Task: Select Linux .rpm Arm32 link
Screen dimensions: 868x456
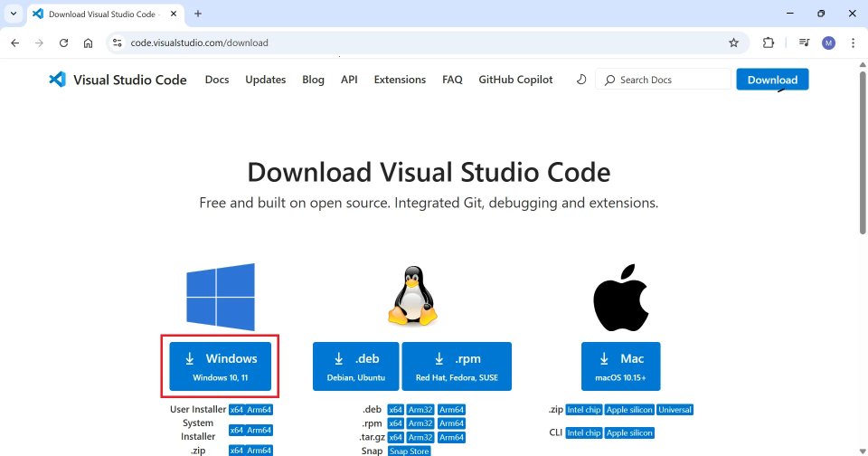Action: pyautogui.click(x=420, y=423)
